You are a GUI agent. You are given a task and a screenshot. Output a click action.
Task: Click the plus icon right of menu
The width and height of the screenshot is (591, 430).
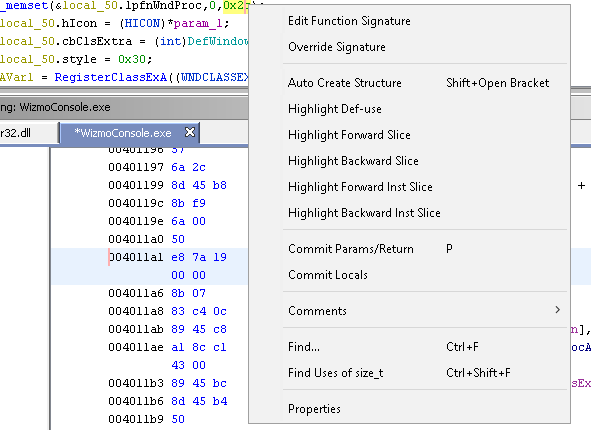pos(581,185)
